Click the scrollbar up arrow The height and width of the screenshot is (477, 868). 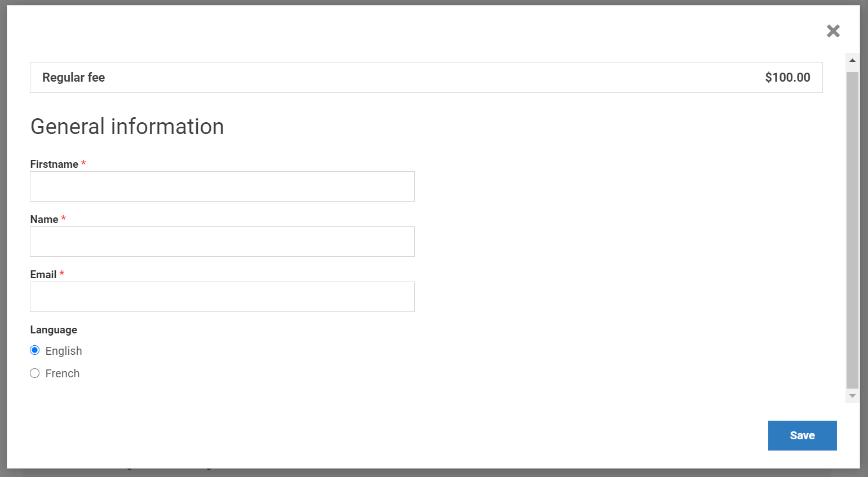coord(852,60)
